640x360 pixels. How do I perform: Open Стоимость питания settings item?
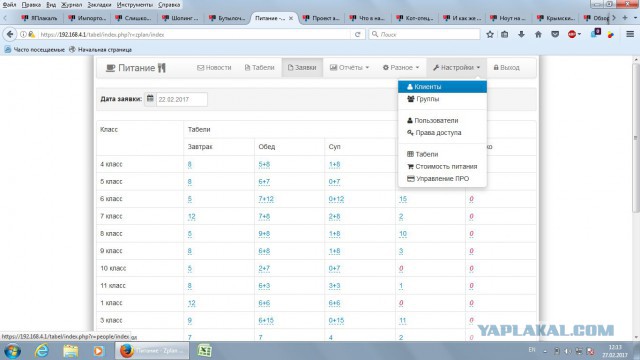pyautogui.click(x=442, y=167)
